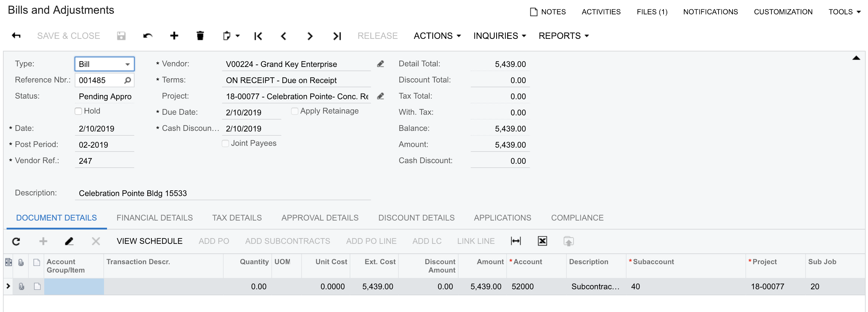Enable the Hold checkbox
This screenshot has width=868, height=312.
click(79, 111)
